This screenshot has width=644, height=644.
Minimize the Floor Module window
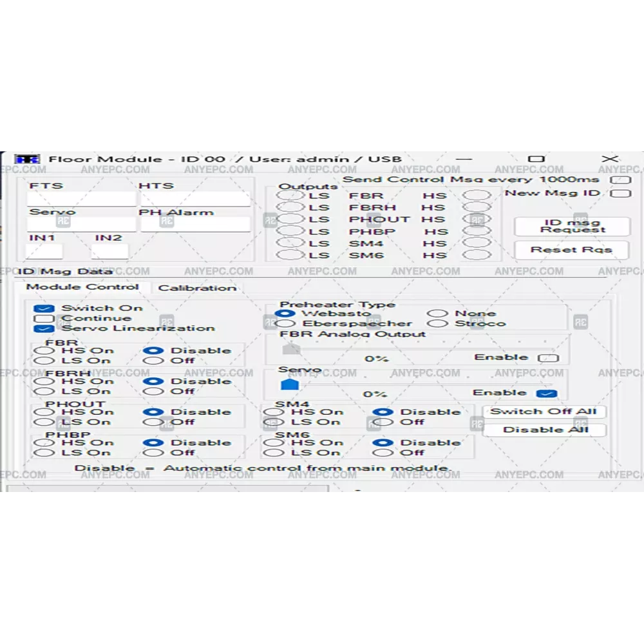(462, 159)
